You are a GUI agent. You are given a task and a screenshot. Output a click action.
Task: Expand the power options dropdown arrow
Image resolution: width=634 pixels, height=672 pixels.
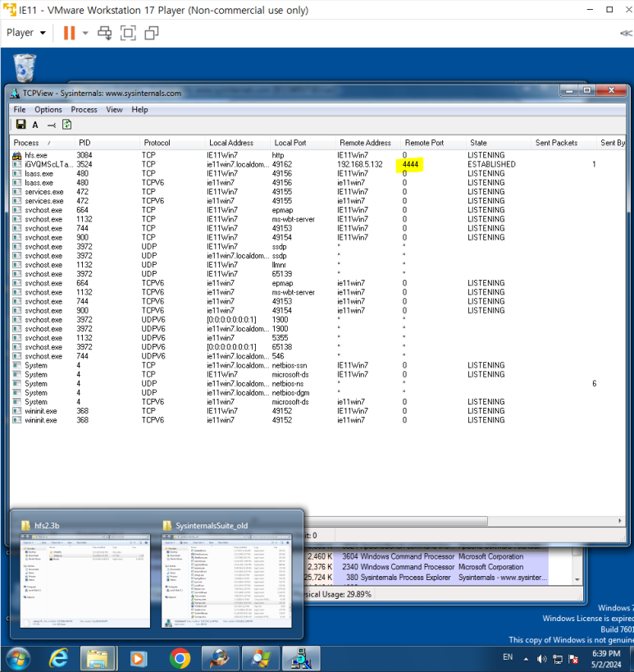point(85,33)
